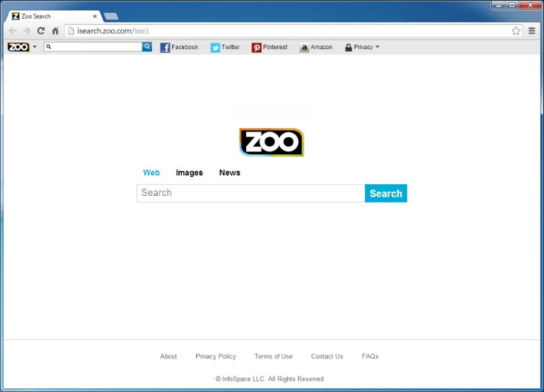
Task: Open the FAQs footer link
Action: [370, 356]
